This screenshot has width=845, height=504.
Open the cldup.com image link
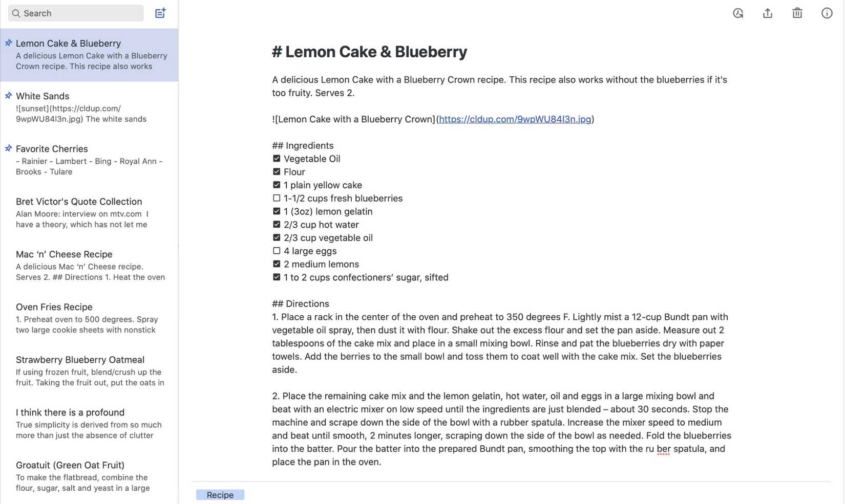pos(515,119)
